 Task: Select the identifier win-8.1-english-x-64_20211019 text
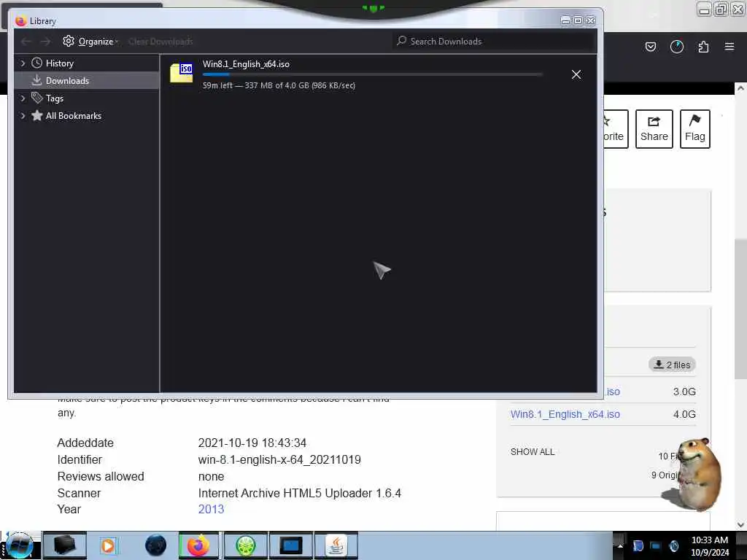pyautogui.click(x=279, y=459)
